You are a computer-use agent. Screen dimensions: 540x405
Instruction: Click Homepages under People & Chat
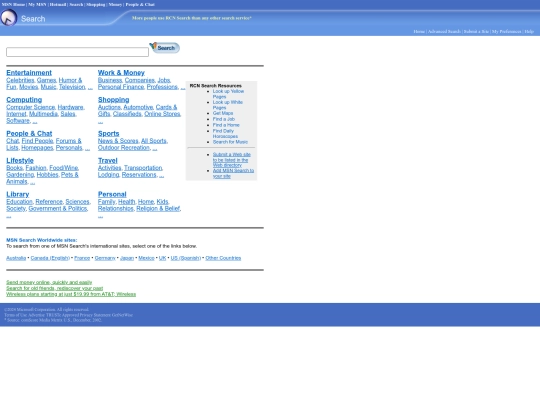point(37,148)
